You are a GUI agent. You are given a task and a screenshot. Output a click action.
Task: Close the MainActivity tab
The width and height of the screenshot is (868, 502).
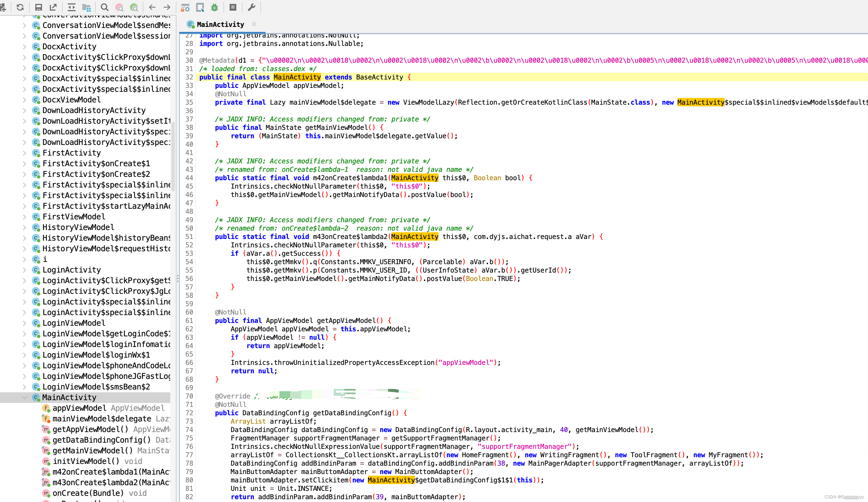pos(255,24)
